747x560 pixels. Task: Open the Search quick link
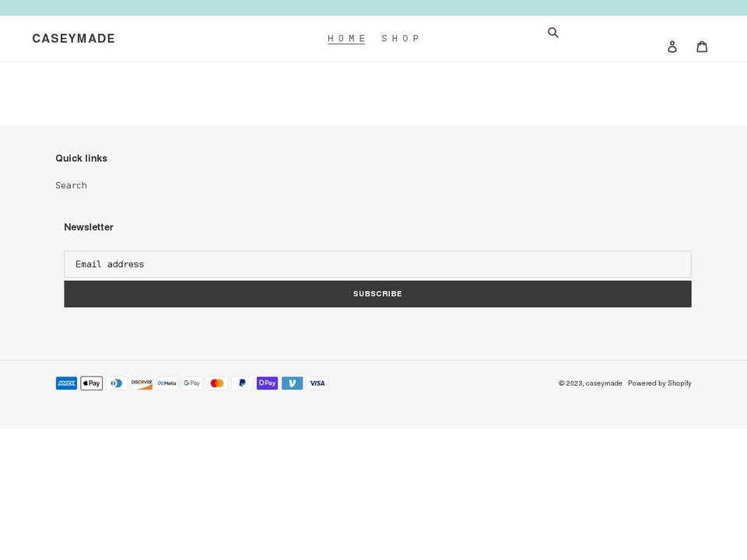click(x=71, y=186)
